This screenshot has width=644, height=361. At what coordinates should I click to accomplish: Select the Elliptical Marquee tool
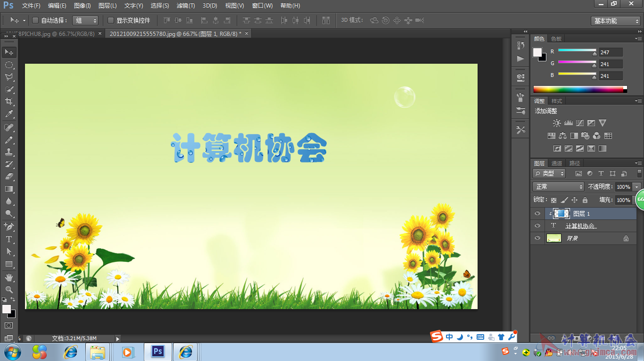coord(9,64)
